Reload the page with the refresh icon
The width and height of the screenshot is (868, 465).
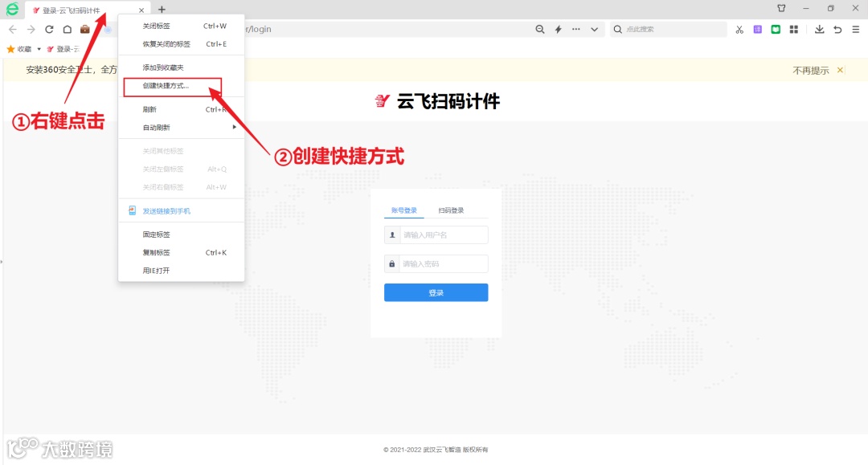tap(49, 29)
